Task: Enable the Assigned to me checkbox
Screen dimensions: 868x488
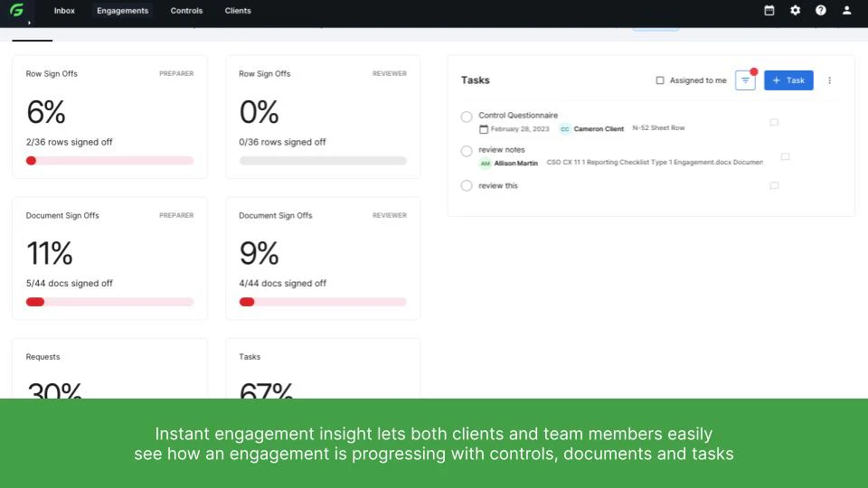Action: [x=660, y=80]
